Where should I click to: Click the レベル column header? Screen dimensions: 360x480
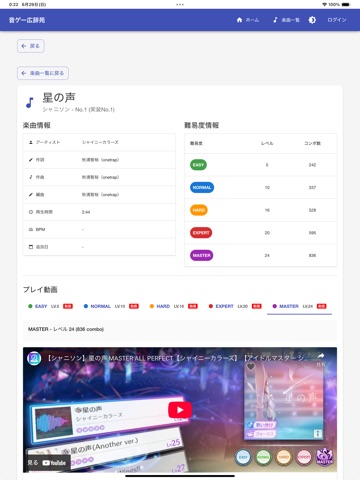pyautogui.click(x=267, y=143)
